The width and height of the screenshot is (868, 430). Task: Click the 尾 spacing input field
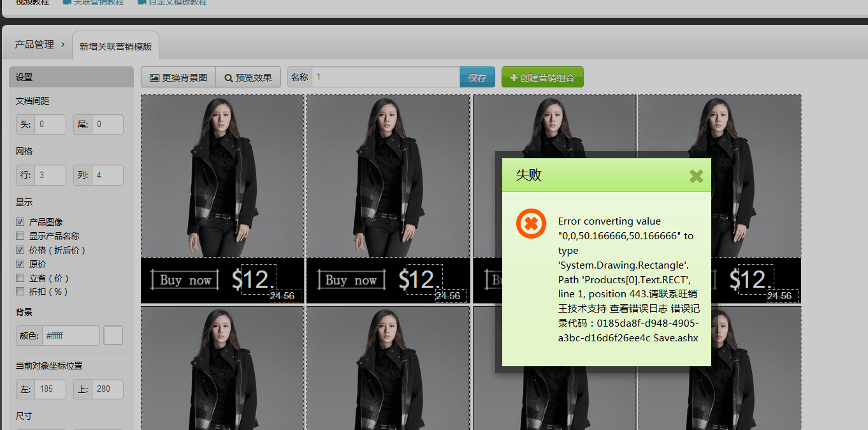pos(107,124)
